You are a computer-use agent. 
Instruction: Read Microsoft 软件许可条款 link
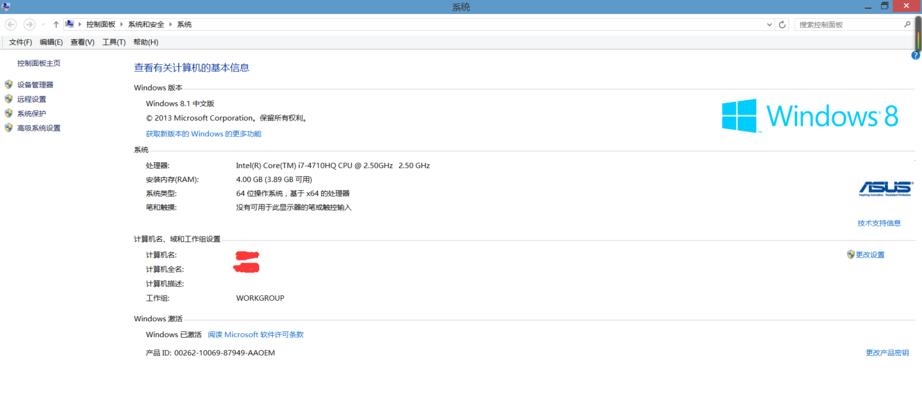(256, 335)
